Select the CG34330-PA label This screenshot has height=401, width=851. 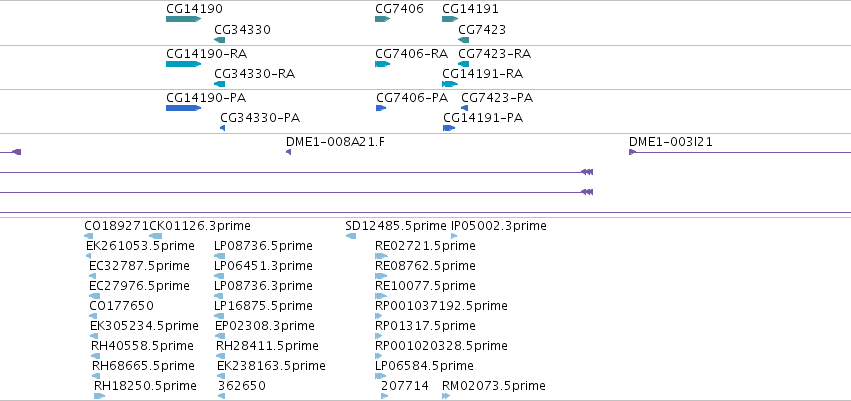[260, 117]
